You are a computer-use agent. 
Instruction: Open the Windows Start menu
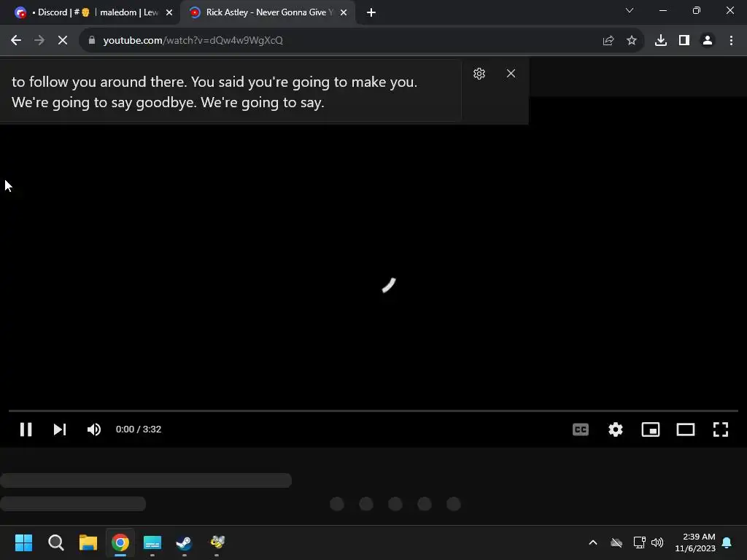click(x=23, y=542)
